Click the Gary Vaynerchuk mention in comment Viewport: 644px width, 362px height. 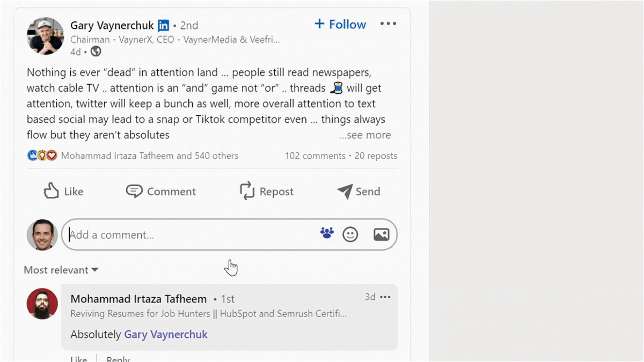click(x=166, y=335)
